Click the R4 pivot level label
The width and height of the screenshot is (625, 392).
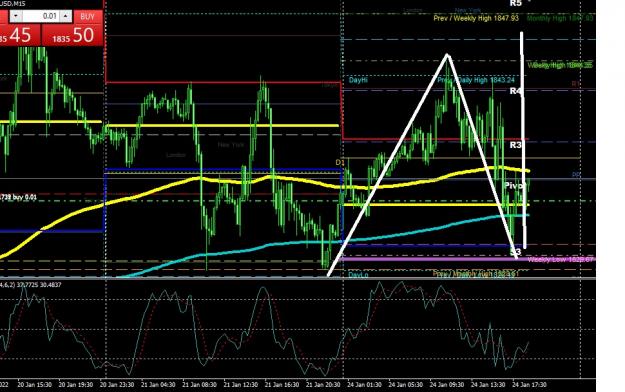tap(515, 91)
